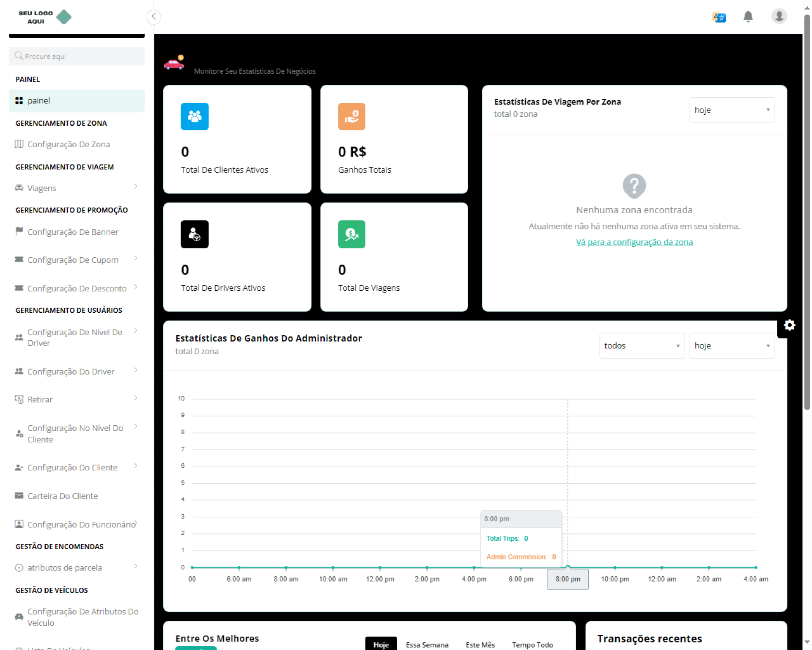Open the language translation icon
Image resolution: width=812 pixels, height=650 pixels.
point(719,17)
